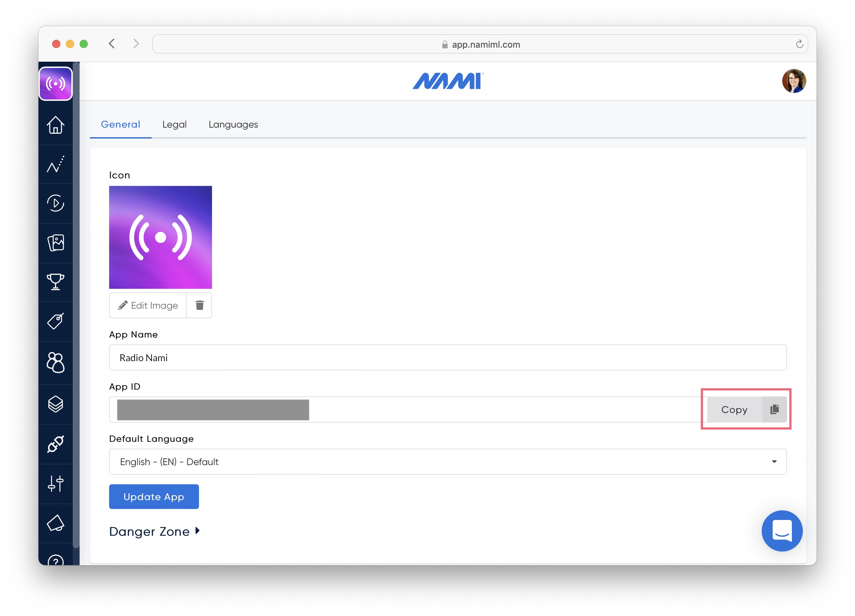Click Edit Image button

[148, 305]
